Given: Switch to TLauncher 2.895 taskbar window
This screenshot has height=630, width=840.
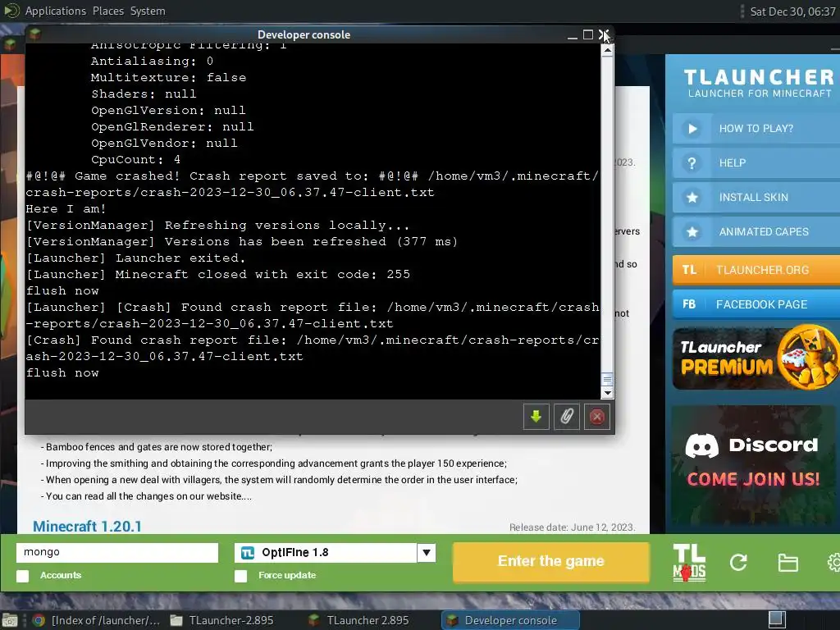Looking at the screenshot, I should (x=359, y=620).
